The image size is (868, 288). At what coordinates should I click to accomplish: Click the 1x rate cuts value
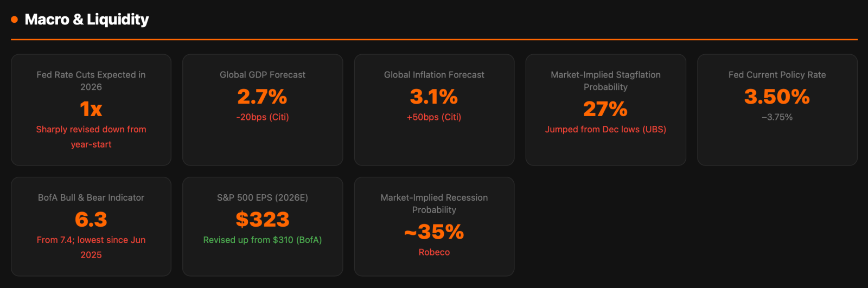91,109
